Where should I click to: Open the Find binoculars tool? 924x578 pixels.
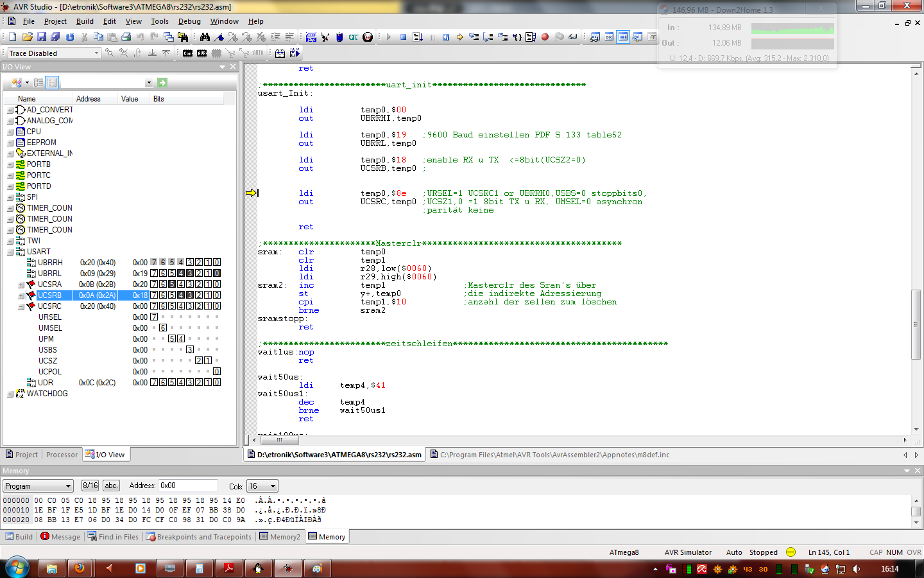205,37
